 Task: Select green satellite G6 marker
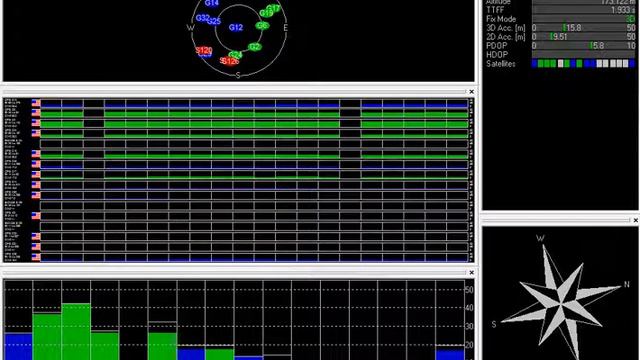[262, 26]
